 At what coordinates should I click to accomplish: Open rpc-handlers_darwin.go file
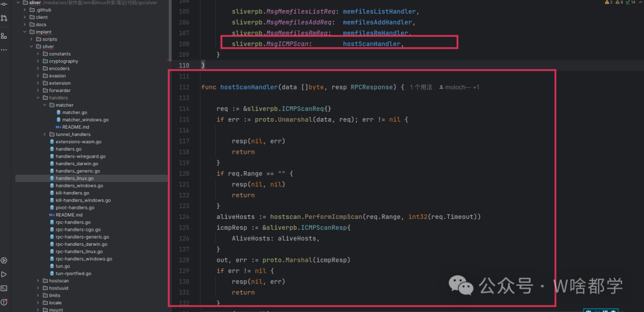(x=81, y=244)
